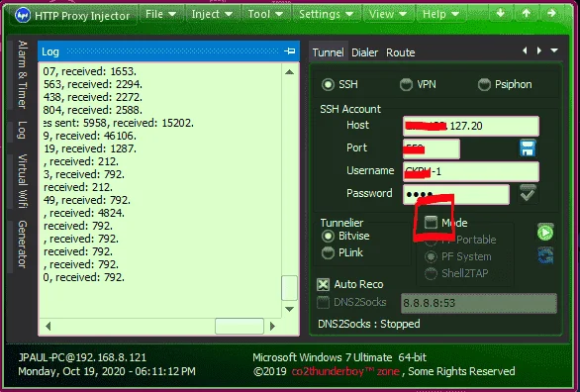Click 'Microsoft Windows 7 Ultimate' status text
The image size is (580, 392).
[x=323, y=357]
